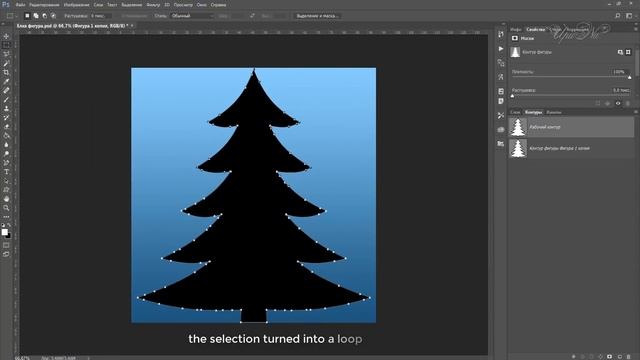Toggle Quick Mask mode icon
Screen dimensions: 640x360
(x=6, y=245)
